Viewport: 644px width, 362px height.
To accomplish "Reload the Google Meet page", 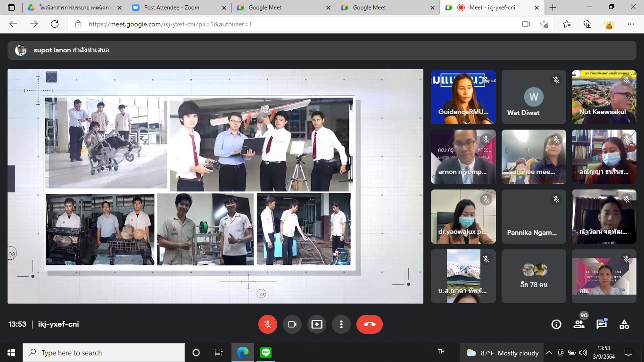I will [55, 24].
